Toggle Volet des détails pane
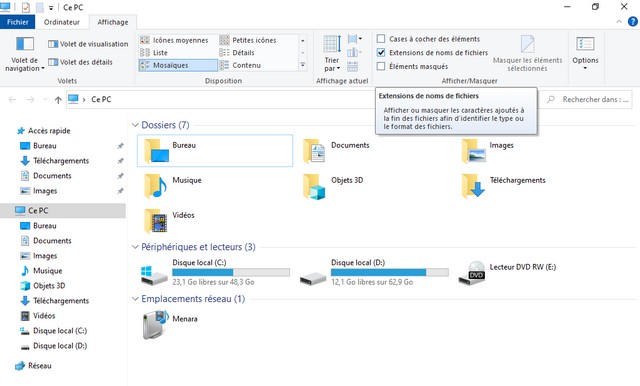This screenshot has height=386, width=640. [x=80, y=62]
